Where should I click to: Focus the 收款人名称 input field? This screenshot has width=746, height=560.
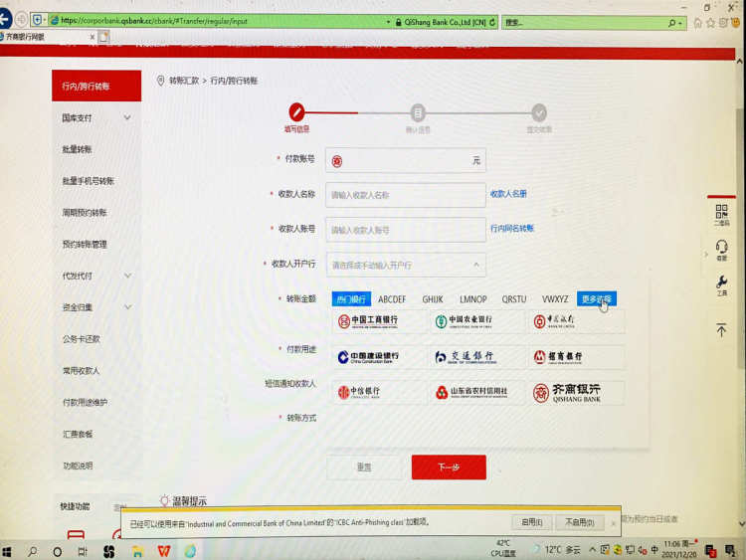406,195
